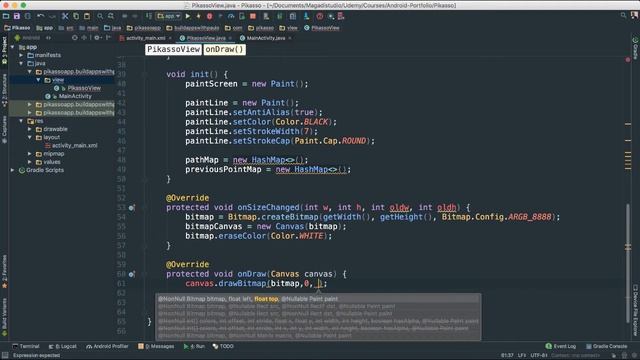Click the Search Everywhere magnifier icon
640x360 pixels.
tap(623, 16)
